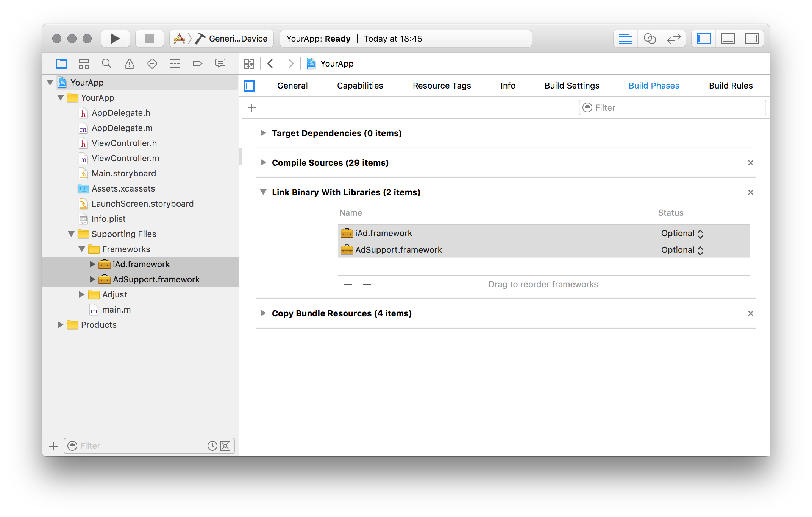Expand the Products folder in navigator
Viewport: 812px width, 517px height.
[60, 325]
